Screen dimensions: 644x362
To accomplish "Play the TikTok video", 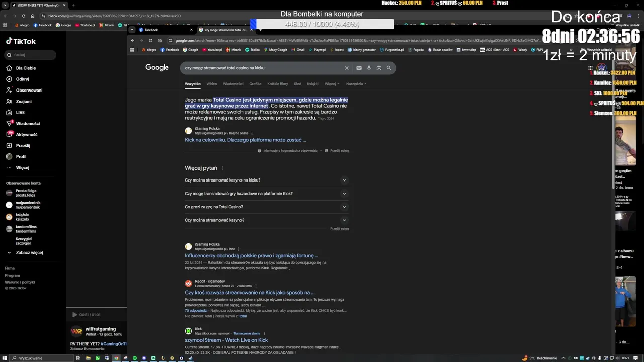I will coord(74,315).
